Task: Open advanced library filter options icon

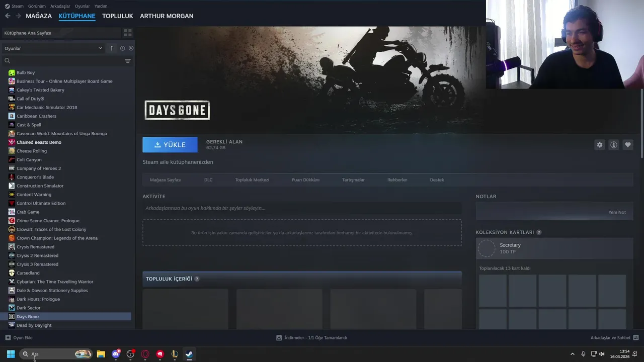Action: click(x=128, y=61)
